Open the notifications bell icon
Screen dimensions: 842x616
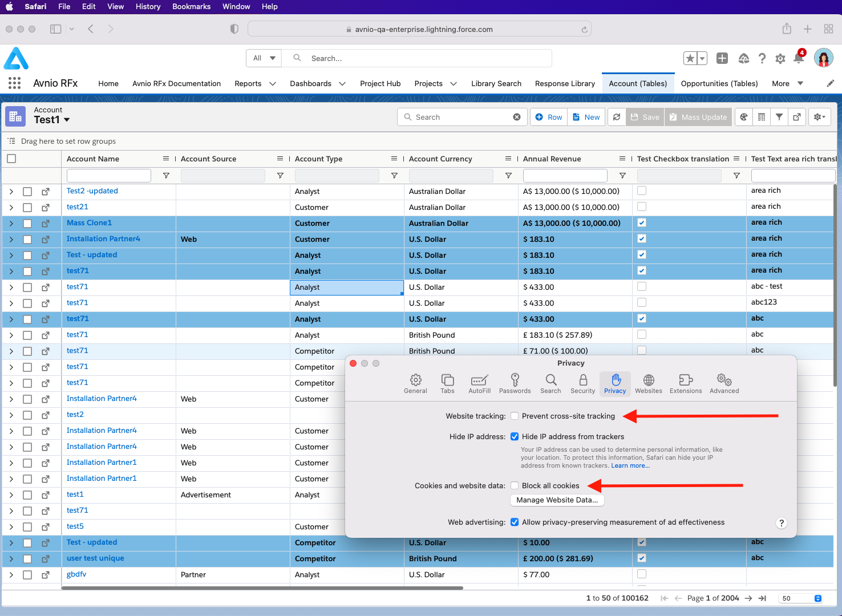click(x=799, y=58)
